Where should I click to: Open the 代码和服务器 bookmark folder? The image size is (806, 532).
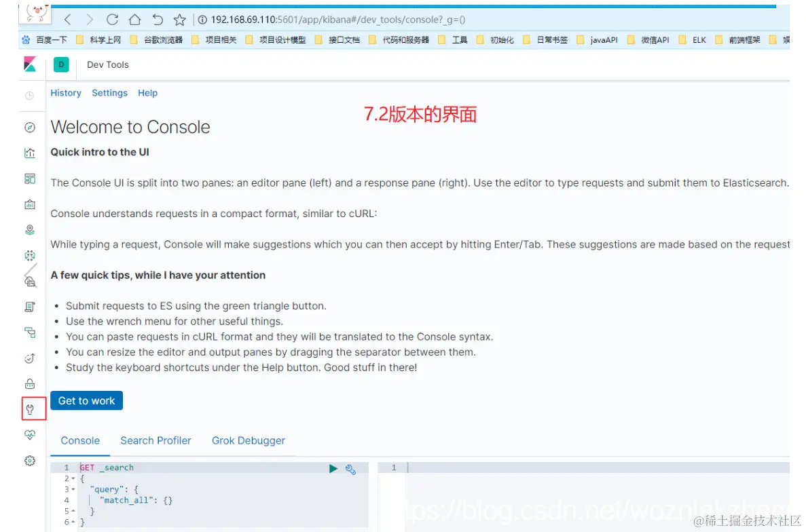coord(399,40)
